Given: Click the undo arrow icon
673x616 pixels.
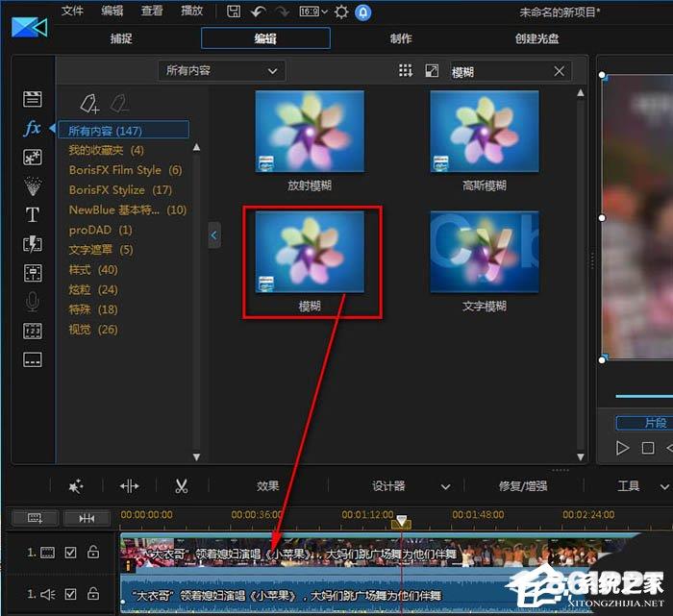Looking at the screenshot, I should (x=258, y=12).
